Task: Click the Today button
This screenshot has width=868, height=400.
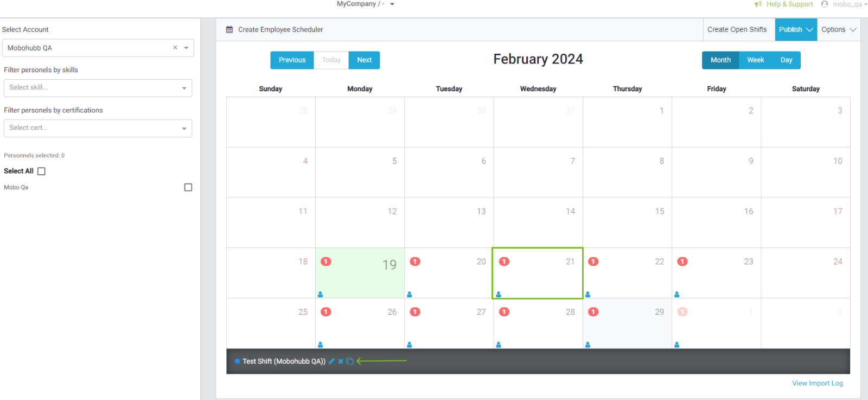Action: [331, 60]
